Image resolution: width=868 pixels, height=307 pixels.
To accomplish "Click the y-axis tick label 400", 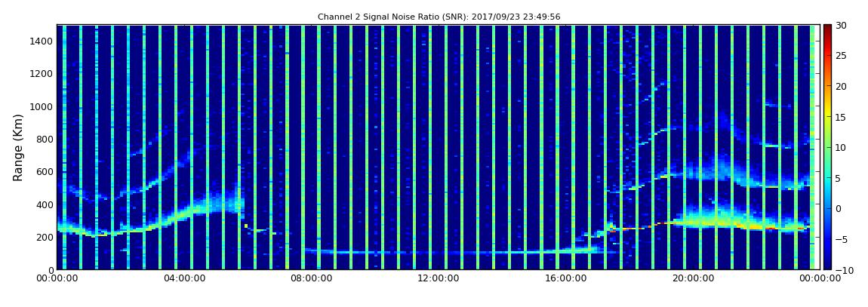I will click(45, 204).
